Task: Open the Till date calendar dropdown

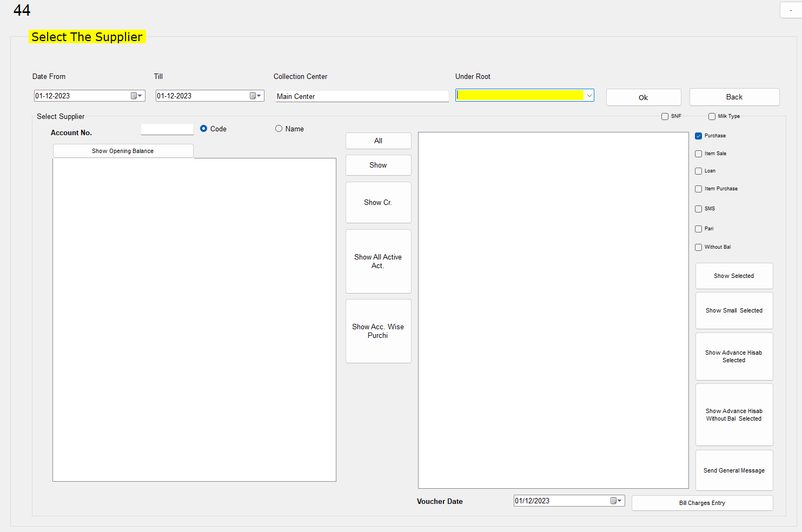Action: [255, 96]
